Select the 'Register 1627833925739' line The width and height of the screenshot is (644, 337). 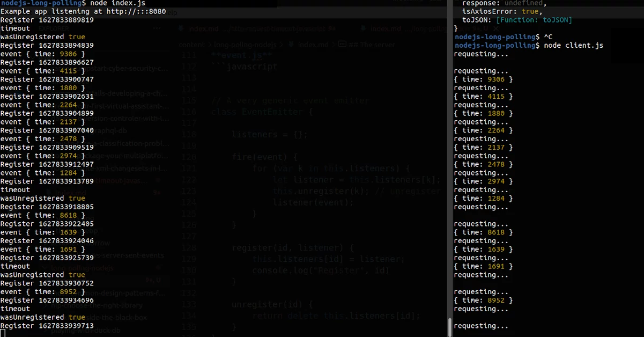[47, 258]
